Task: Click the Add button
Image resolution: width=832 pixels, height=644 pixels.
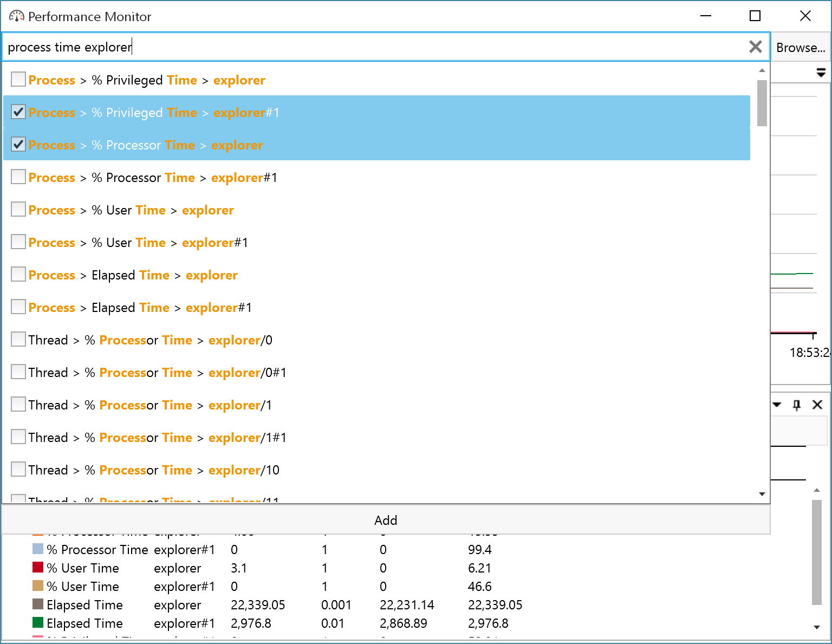Action: [386, 520]
